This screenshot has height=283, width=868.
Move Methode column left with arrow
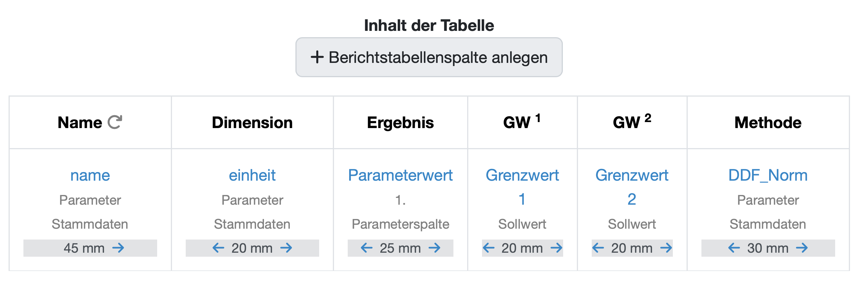click(734, 248)
